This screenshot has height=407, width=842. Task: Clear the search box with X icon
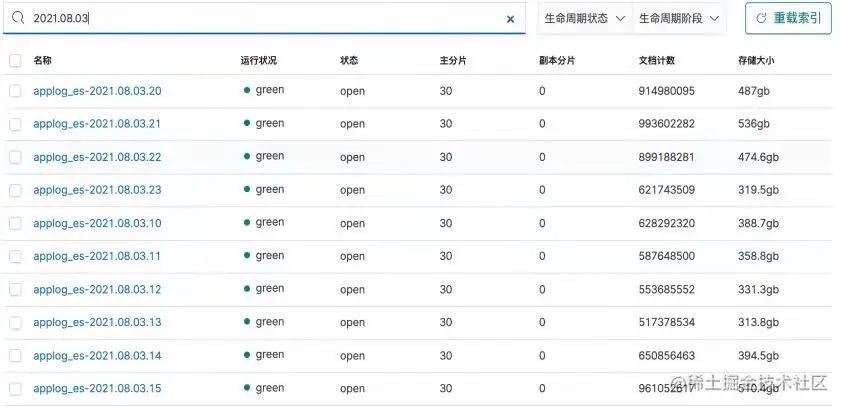510,18
